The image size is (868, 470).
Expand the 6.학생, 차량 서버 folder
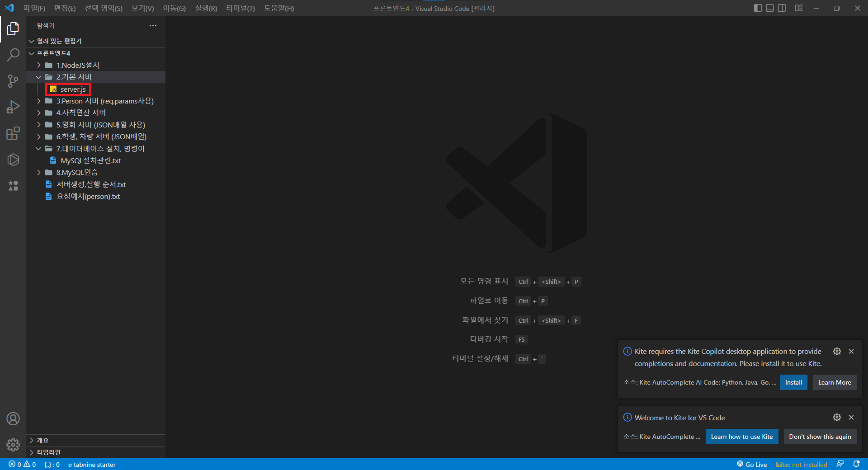point(96,136)
